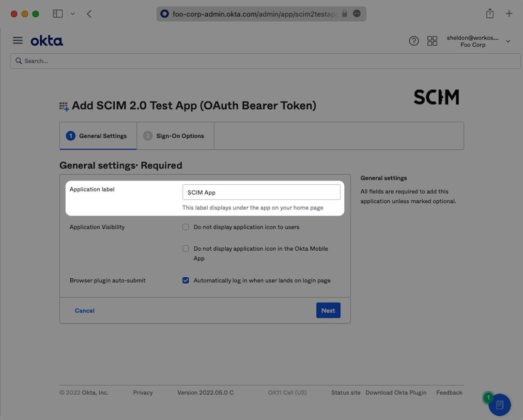The width and height of the screenshot is (523, 420).
Task: Expand the sheldon@workos account dropdown
Action: point(508,41)
